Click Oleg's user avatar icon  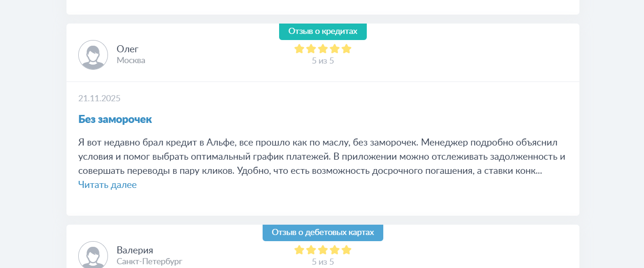(93, 55)
